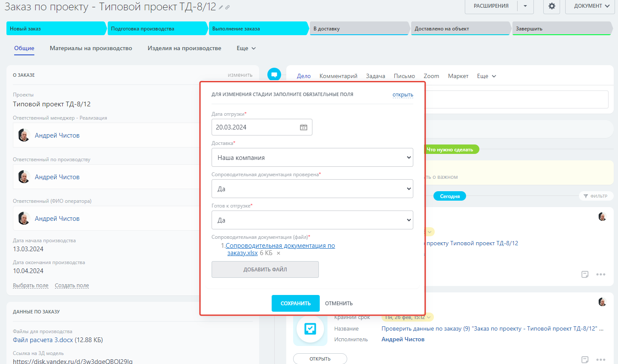
Task: Open the Готов к отгрузке select
Action: pyautogui.click(x=312, y=220)
